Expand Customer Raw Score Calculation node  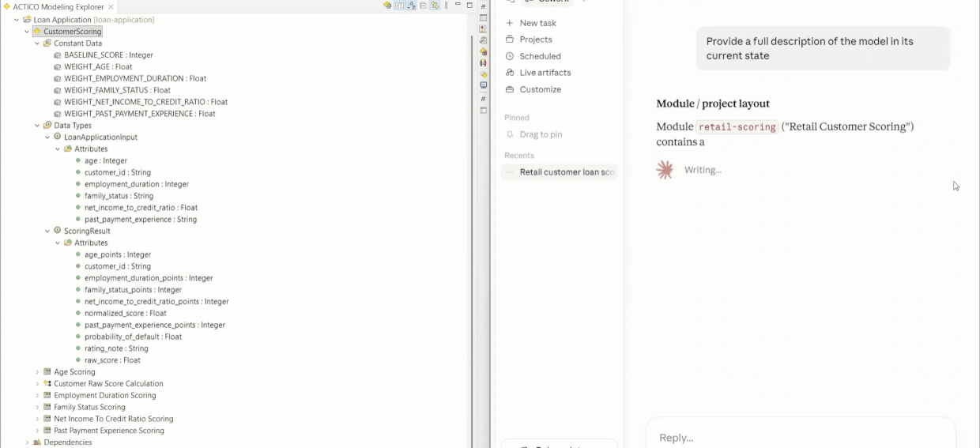pyautogui.click(x=37, y=384)
